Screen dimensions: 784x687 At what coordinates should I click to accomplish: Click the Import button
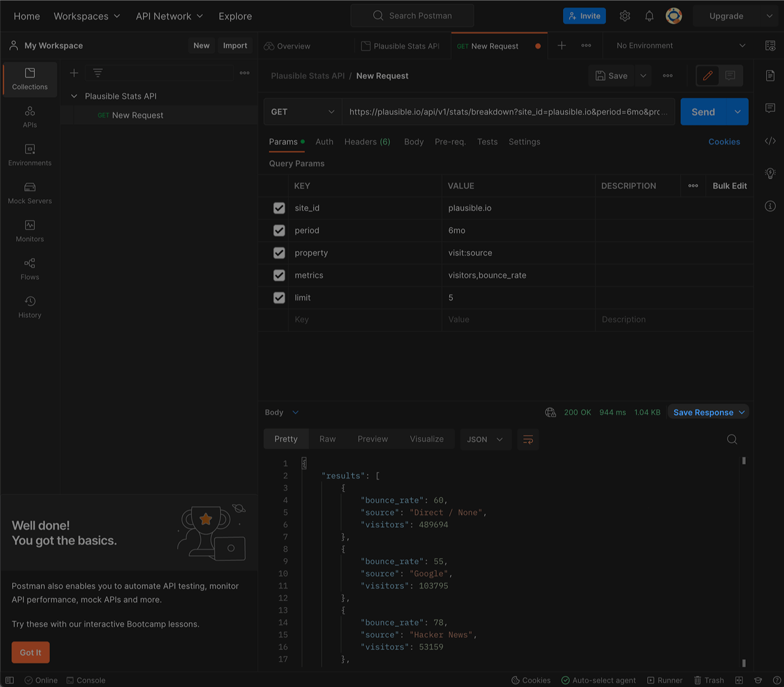tap(235, 45)
